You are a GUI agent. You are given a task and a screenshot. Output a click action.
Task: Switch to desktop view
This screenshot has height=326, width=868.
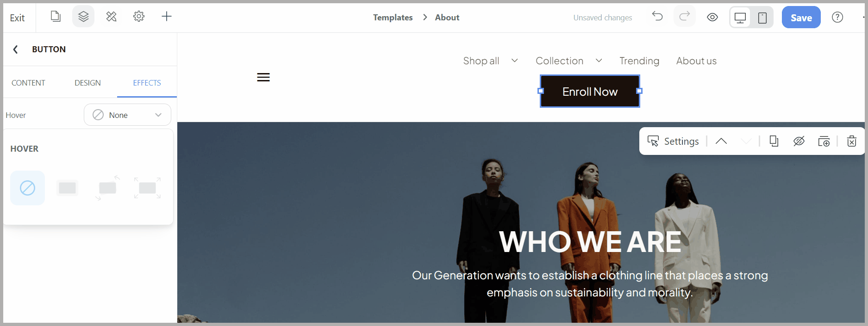point(740,18)
